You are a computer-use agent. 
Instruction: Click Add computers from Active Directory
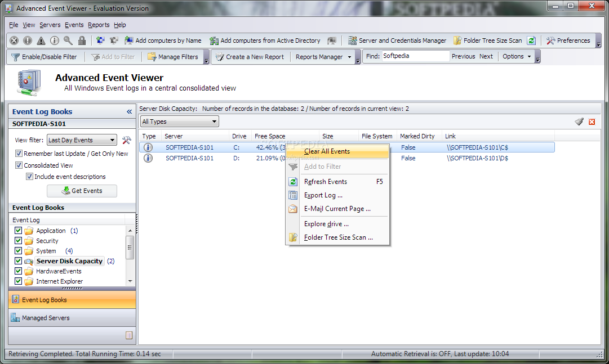pos(265,41)
